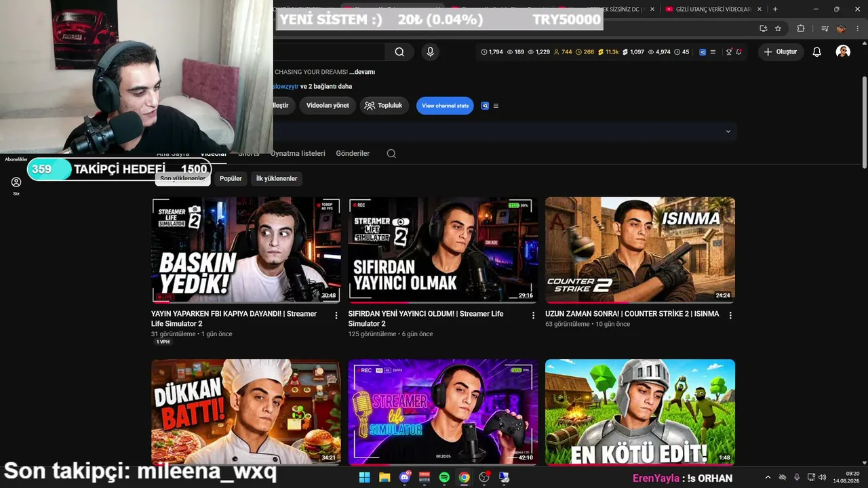868x488 pixels.
Task: Open the Topluluk button
Action: point(384,106)
